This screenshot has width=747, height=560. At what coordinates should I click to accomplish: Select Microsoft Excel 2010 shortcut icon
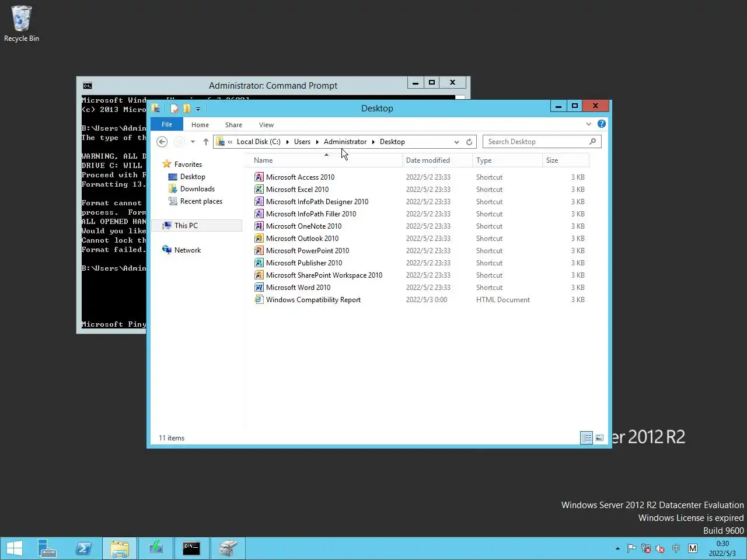coord(259,189)
